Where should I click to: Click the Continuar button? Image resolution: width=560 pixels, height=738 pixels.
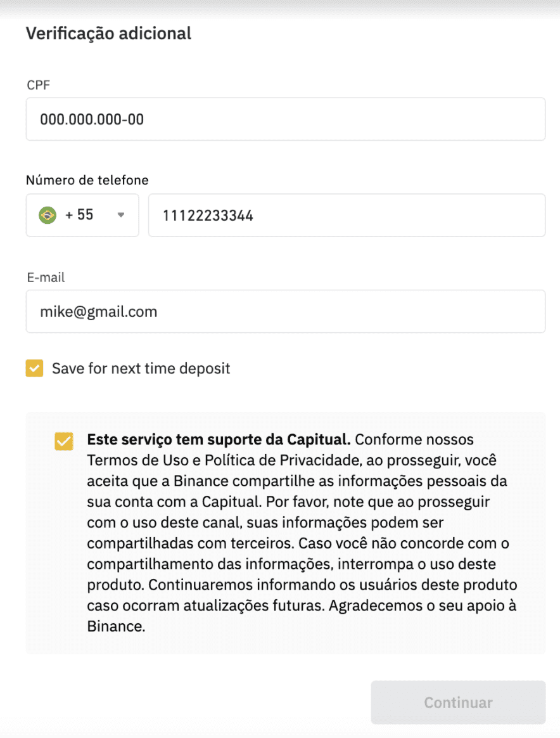[x=458, y=702]
